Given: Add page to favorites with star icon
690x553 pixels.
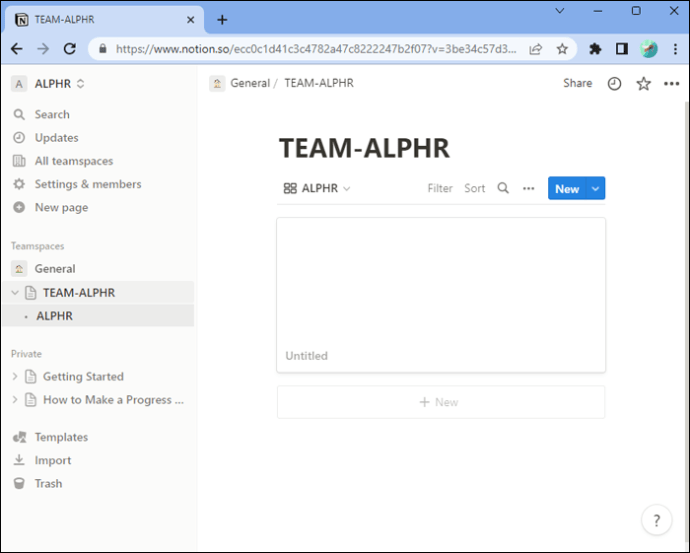Looking at the screenshot, I should tap(643, 84).
